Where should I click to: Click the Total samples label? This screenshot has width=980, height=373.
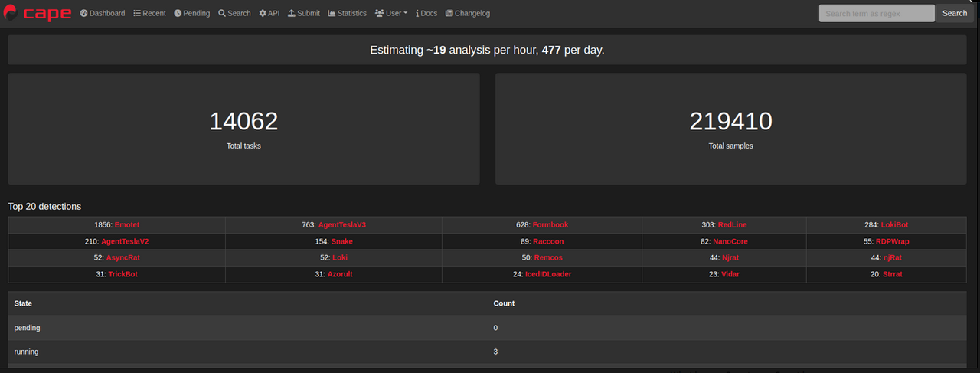point(731,146)
